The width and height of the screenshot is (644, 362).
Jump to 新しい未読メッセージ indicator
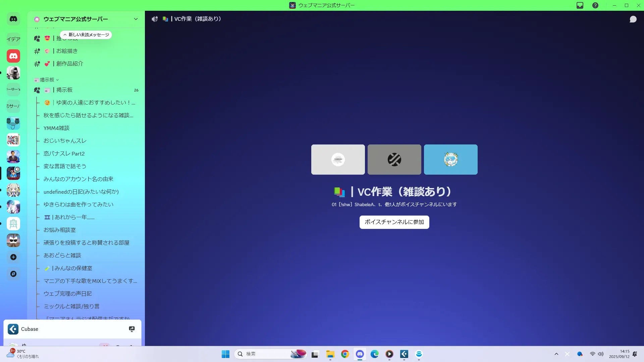click(86, 35)
